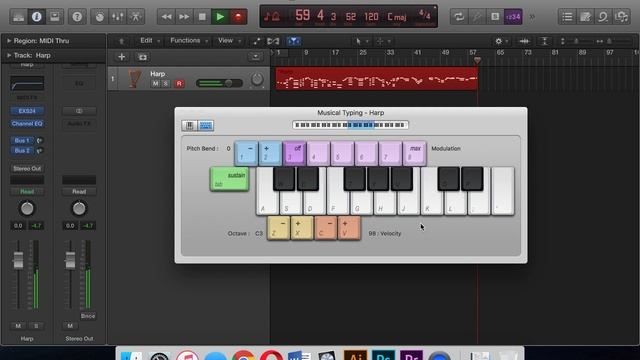Toggle the Flex mode button

(x=273, y=41)
